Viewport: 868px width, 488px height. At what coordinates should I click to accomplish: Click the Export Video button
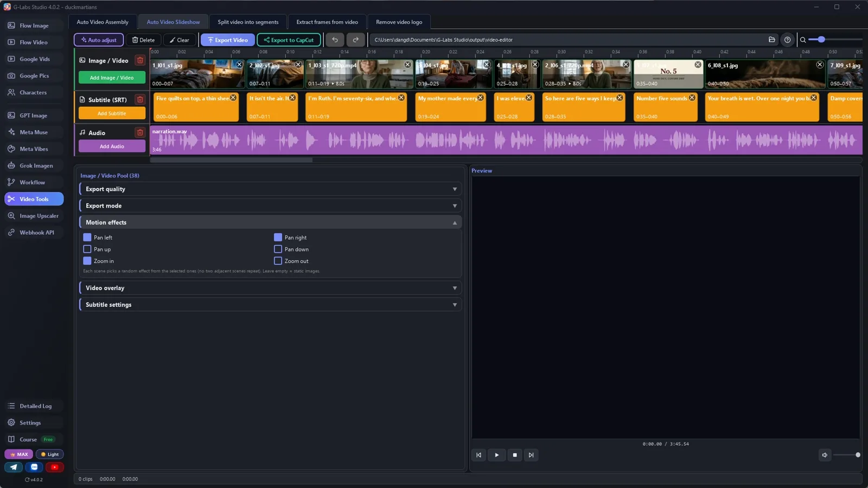227,40
